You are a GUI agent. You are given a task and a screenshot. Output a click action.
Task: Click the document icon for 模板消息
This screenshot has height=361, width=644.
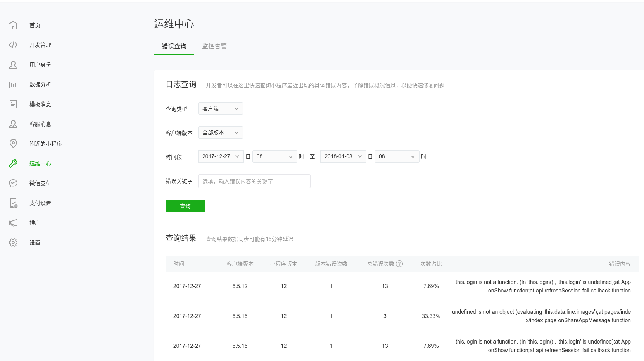pos(13,104)
